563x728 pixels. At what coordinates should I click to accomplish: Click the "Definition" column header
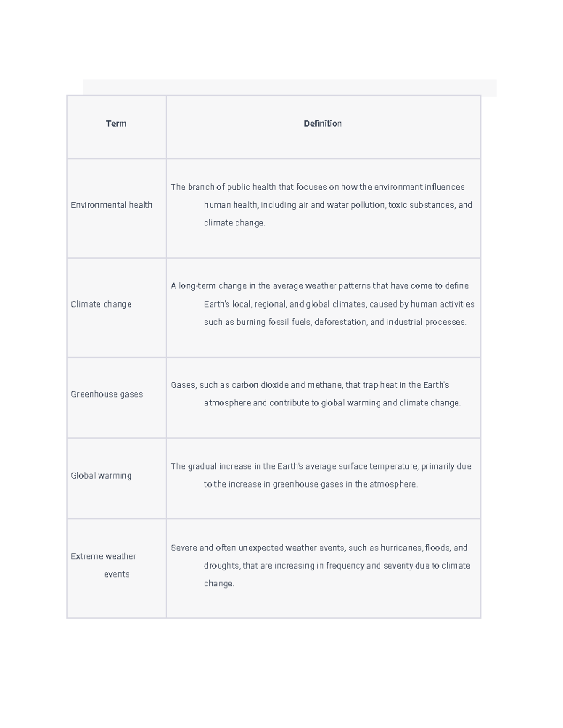pyautogui.click(x=323, y=124)
